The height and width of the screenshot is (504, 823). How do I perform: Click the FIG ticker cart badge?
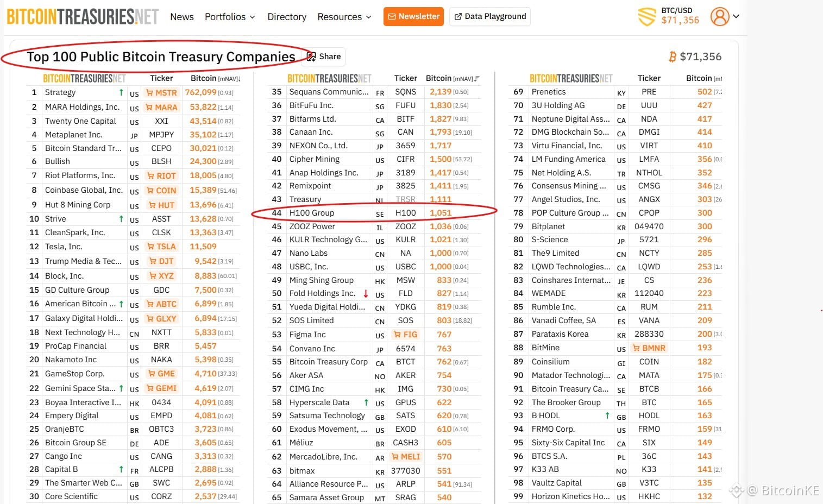tap(406, 335)
